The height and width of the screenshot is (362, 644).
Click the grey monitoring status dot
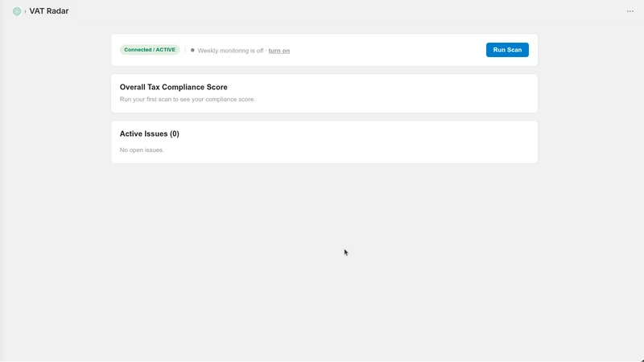pyautogui.click(x=192, y=50)
